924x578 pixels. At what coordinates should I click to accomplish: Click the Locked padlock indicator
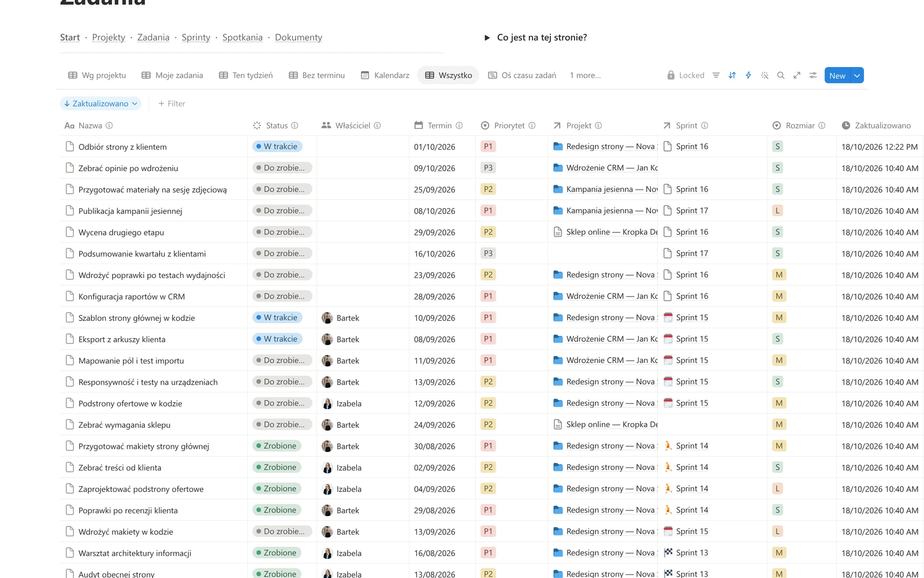[x=685, y=75]
